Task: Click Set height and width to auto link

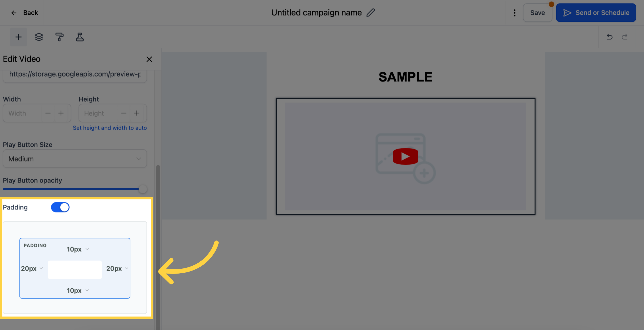Action: (x=110, y=128)
